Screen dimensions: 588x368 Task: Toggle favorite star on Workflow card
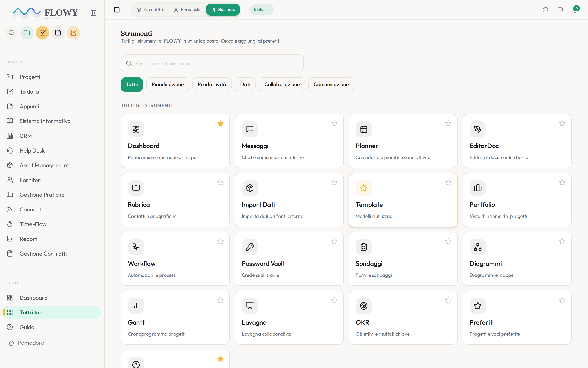(220, 241)
